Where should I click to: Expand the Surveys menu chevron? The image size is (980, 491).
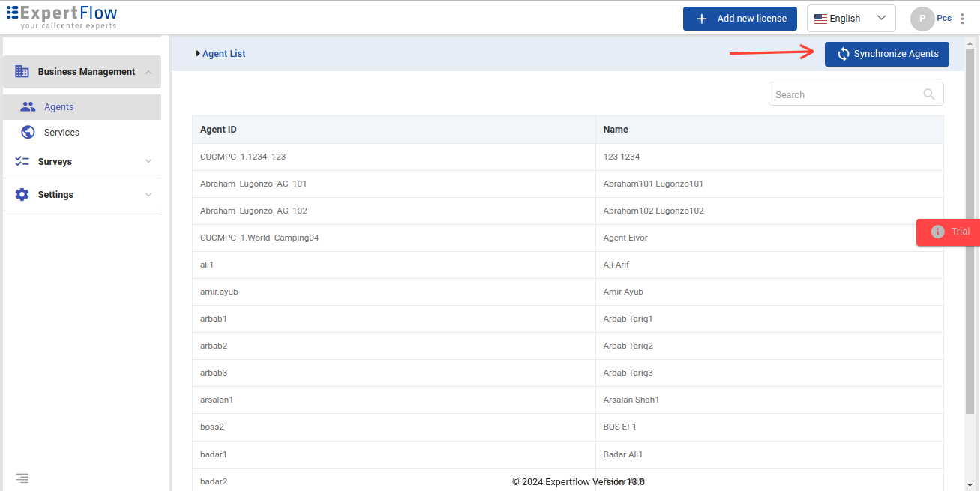(148, 162)
